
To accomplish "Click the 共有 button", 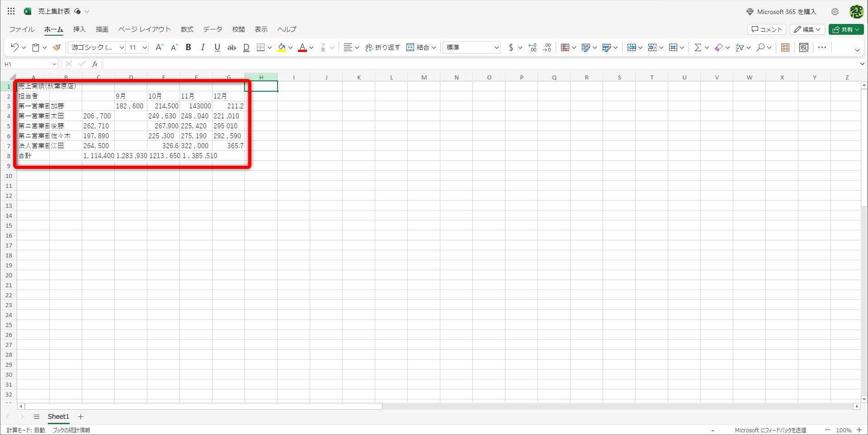I will click(x=846, y=29).
